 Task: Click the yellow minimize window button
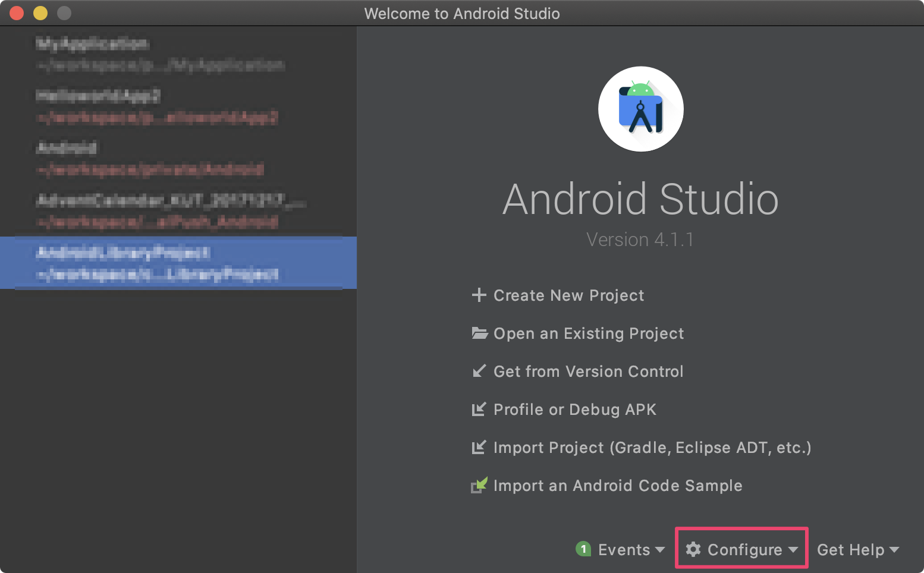pos(40,13)
